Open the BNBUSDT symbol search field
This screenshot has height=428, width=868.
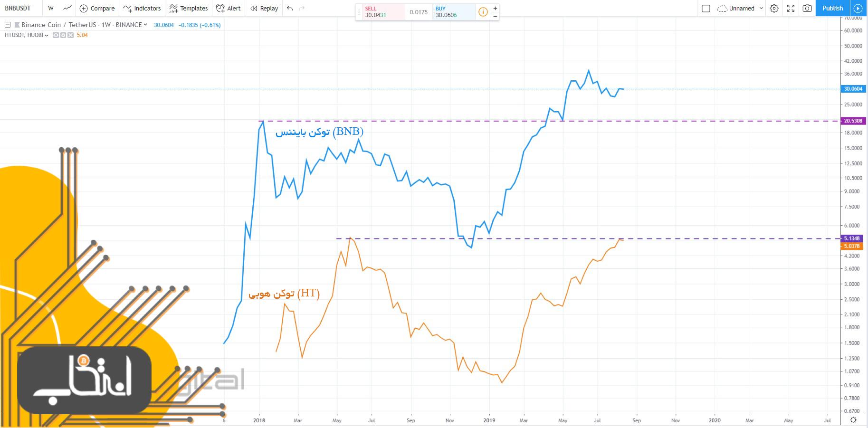[18, 8]
